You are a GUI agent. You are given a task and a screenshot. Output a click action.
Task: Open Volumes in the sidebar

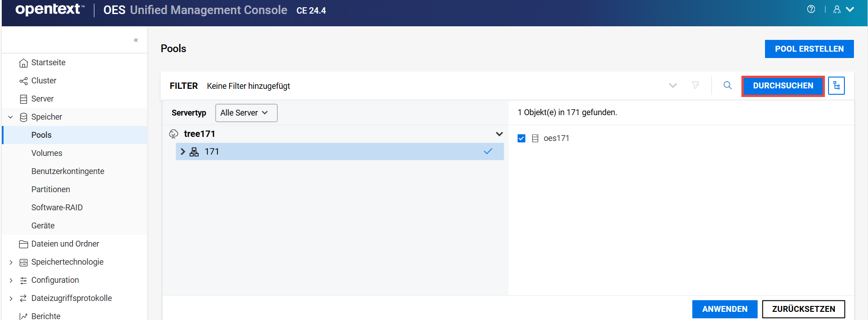pyautogui.click(x=47, y=153)
